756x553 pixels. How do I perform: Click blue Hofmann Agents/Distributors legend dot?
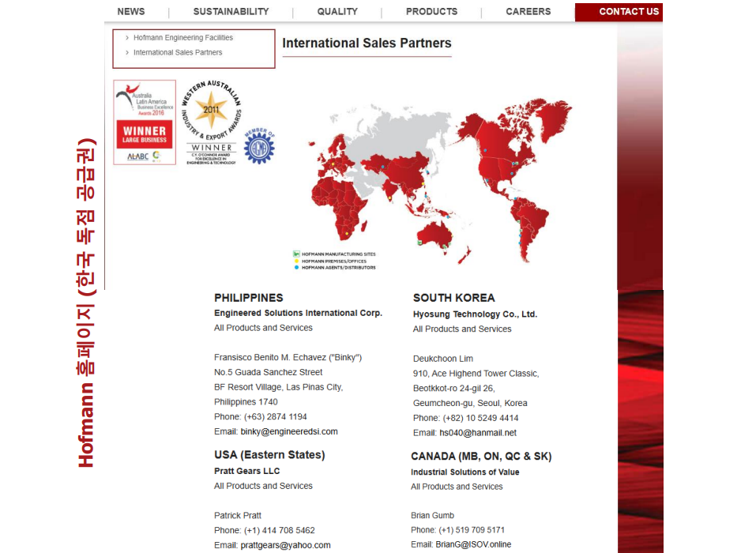296,267
